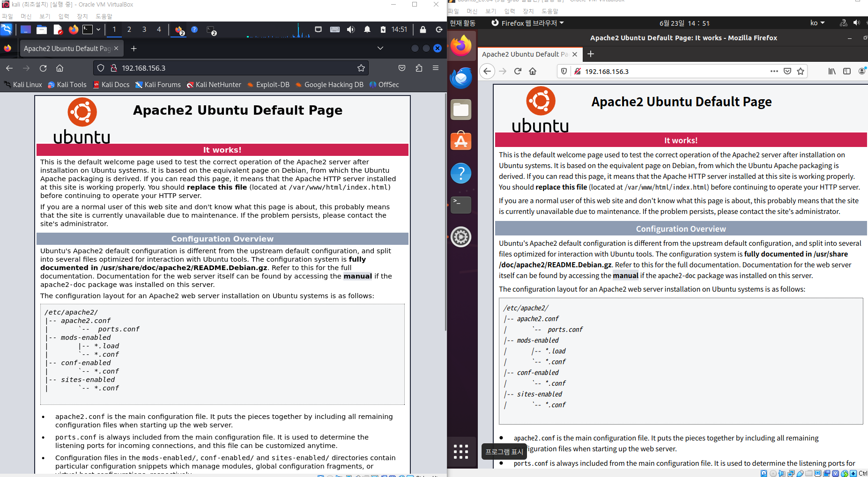Click the 14:51 clock in the Kali panel
The width and height of the screenshot is (868, 477).
[x=399, y=29]
